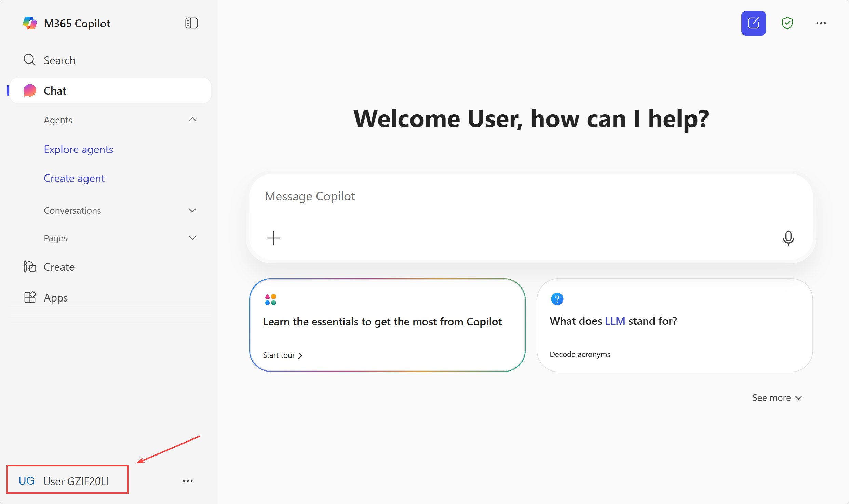Screen dimensions: 849x504
Task: Collapse the Agents section chevron
Action: pos(192,120)
